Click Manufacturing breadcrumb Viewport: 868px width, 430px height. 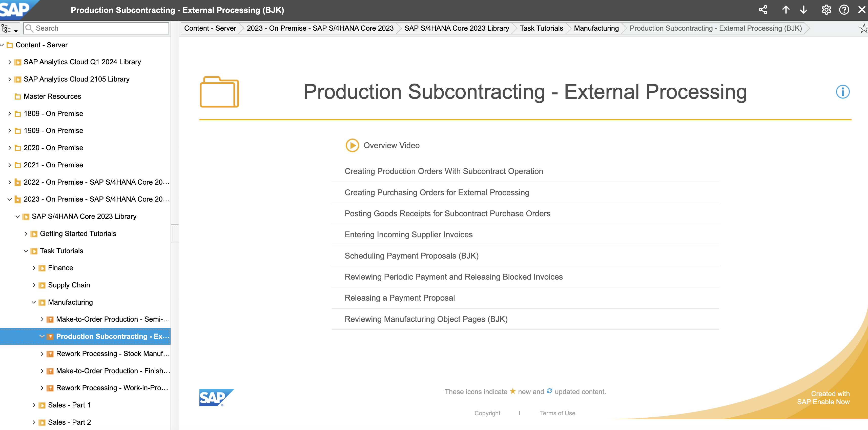tap(596, 28)
